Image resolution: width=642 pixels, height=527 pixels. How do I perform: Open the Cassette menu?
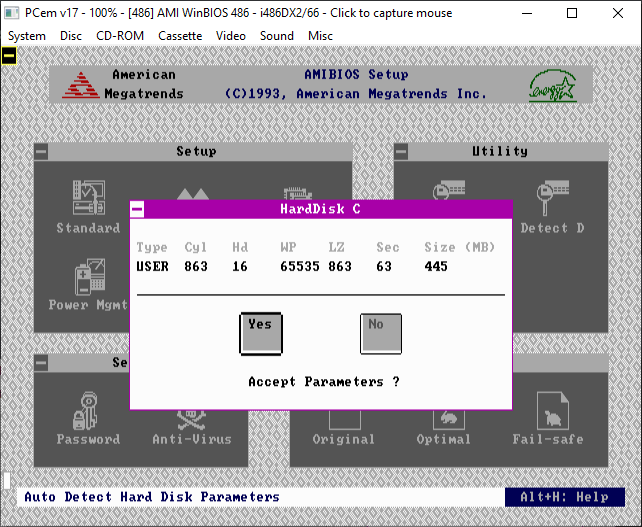[x=180, y=36]
